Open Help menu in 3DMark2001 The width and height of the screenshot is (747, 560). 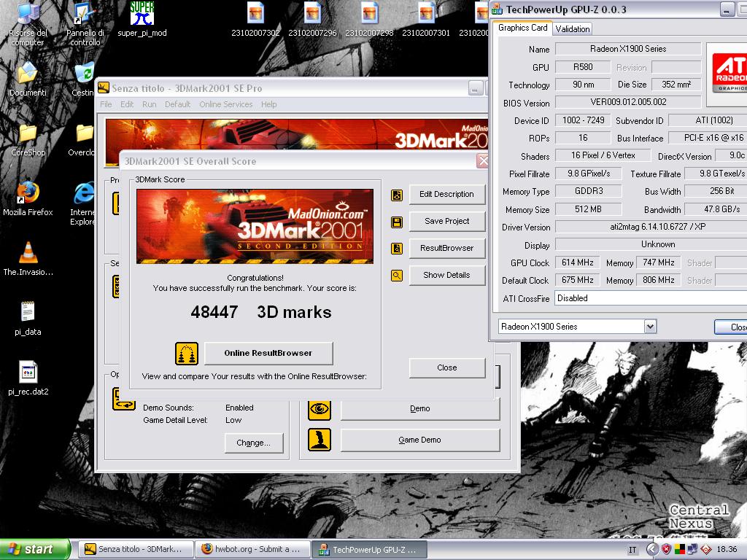click(x=268, y=104)
